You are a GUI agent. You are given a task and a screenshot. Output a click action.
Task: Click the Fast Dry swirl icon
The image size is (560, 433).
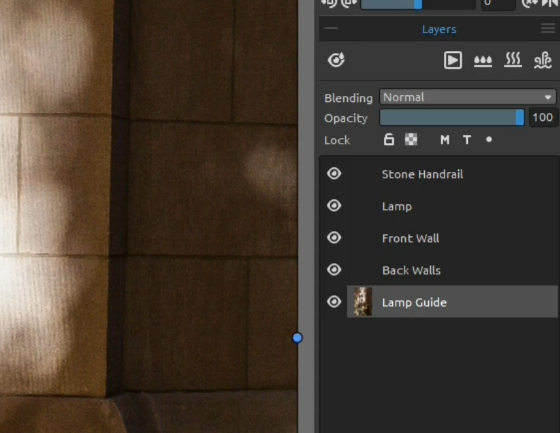(x=543, y=60)
